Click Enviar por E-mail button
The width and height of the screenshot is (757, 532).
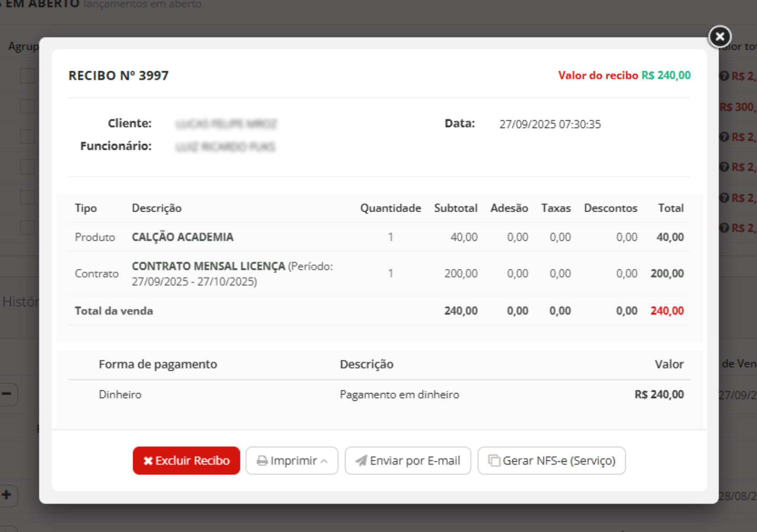408,460
